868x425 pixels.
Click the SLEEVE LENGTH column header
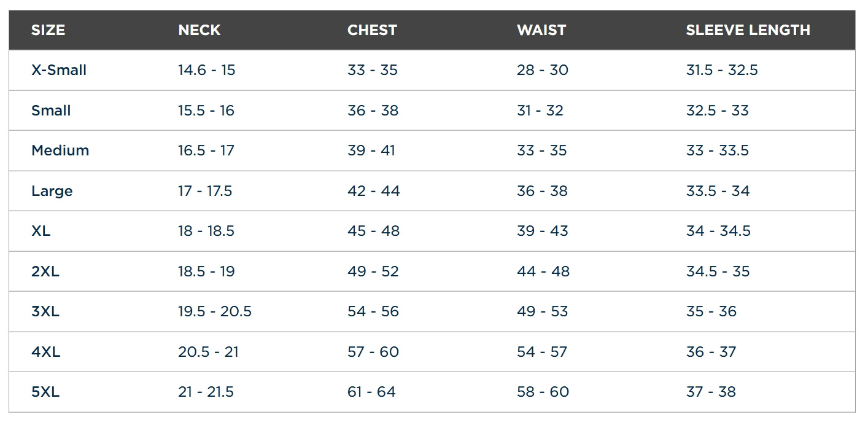[x=748, y=30]
